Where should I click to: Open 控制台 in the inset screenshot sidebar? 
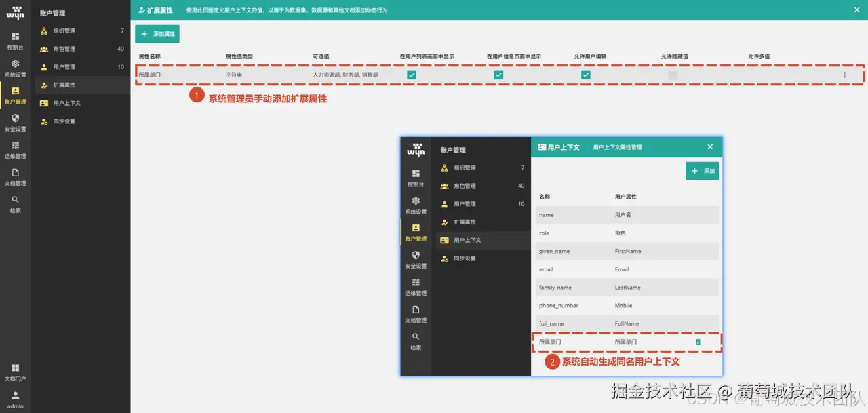click(x=416, y=178)
